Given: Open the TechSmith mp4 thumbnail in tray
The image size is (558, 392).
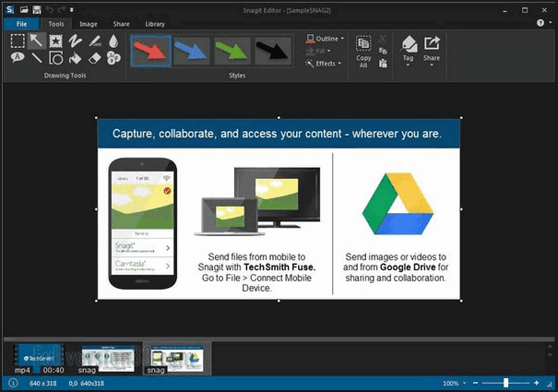Looking at the screenshot, I should 39,359.
